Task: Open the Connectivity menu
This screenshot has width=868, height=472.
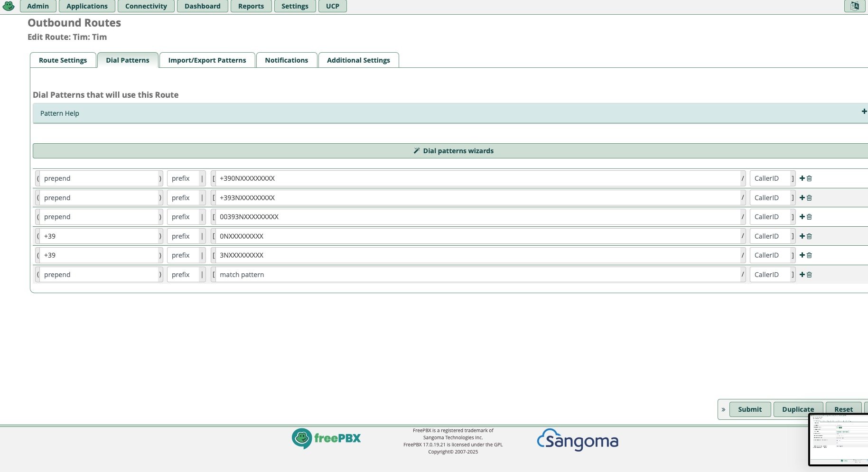Action: tap(146, 6)
